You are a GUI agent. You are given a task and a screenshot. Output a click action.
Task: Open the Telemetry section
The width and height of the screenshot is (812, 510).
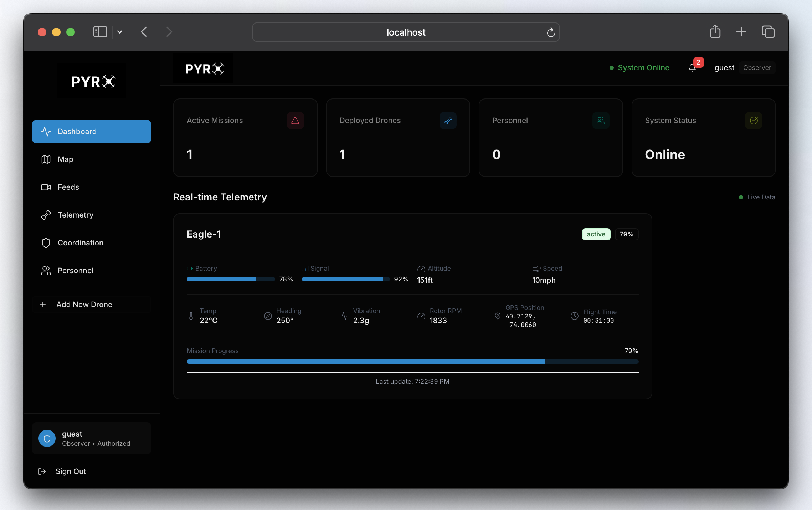[x=75, y=215]
